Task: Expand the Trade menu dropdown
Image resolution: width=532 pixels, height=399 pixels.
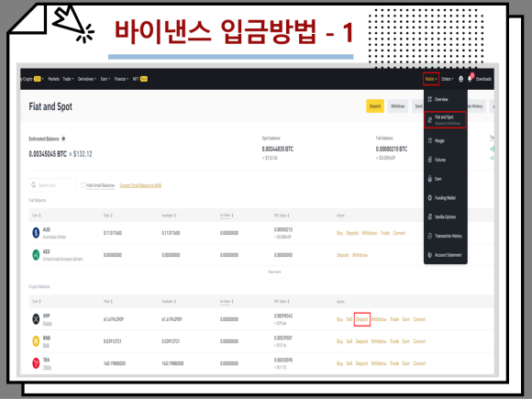Action: point(68,79)
